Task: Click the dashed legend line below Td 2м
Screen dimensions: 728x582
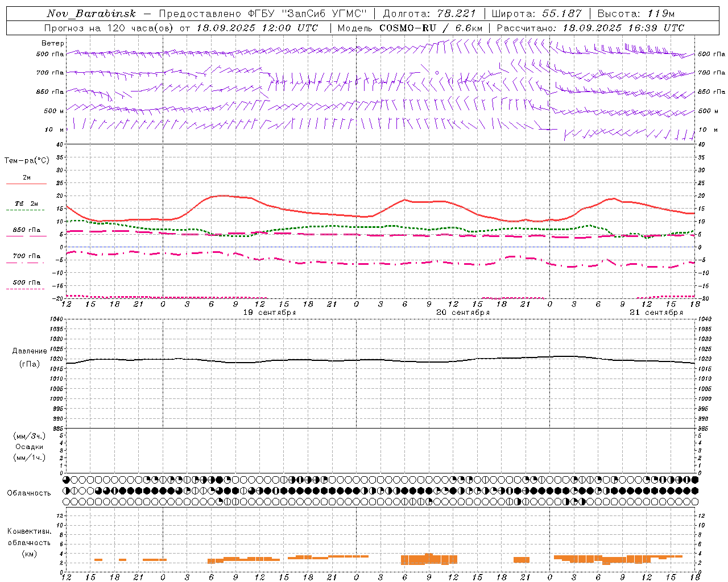Action: 25,210
